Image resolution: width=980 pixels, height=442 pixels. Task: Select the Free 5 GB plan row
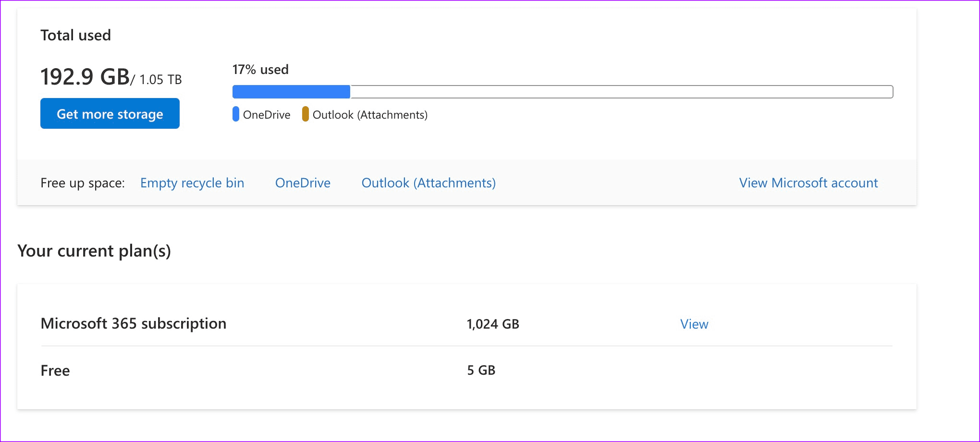55,370
